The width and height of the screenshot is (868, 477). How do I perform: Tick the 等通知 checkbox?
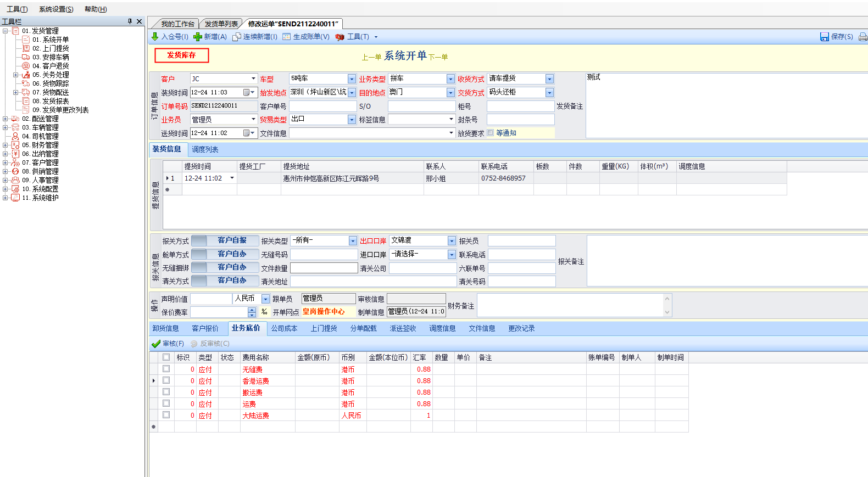(491, 133)
